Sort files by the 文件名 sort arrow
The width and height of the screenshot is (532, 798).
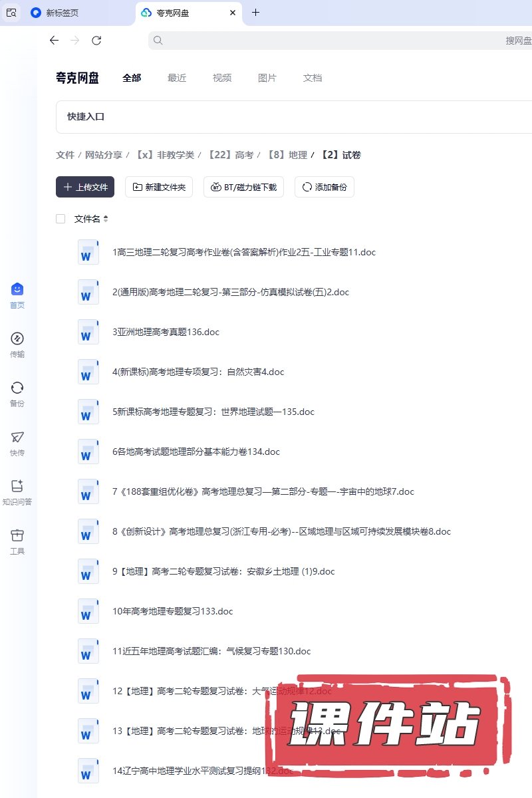coord(105,219)
